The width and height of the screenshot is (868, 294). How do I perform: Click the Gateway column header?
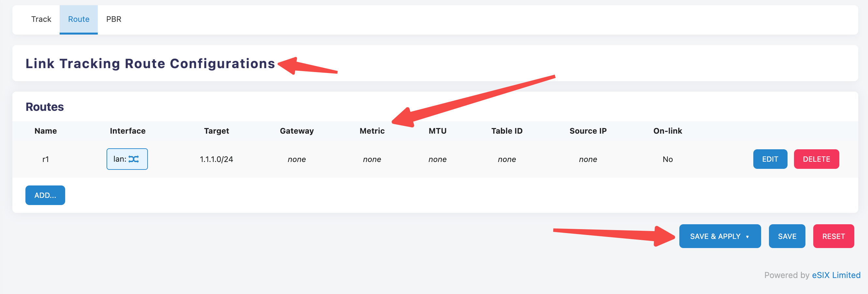[x=297, y=131]
